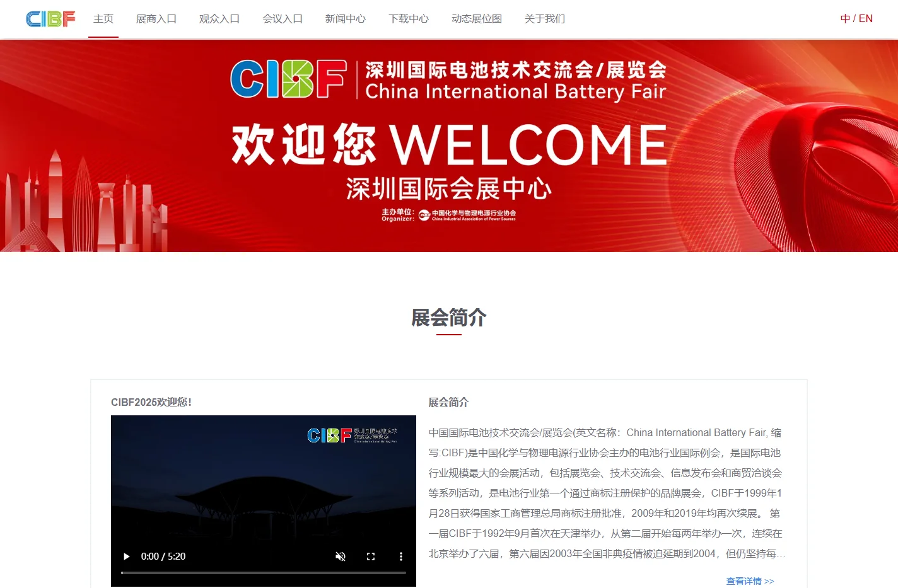Open the 主页 nav tab
Image resolution: width=898 pixels, height=588 pixels.
(103, 19)
